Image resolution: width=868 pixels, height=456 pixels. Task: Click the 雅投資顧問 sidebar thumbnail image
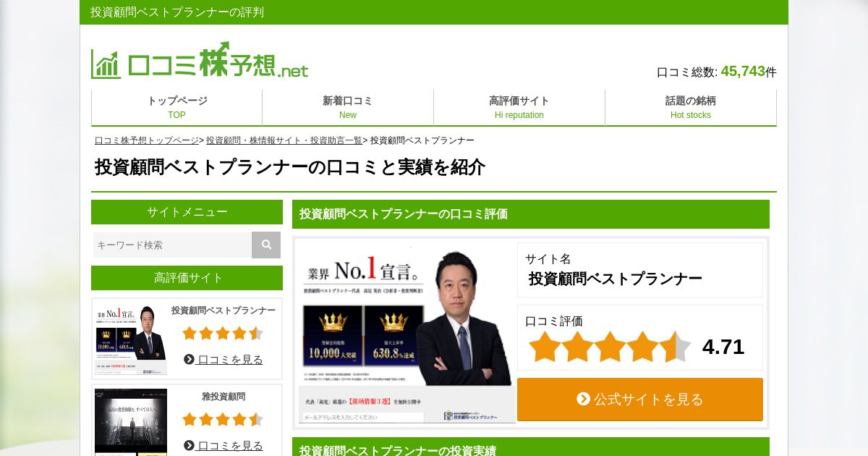pos(131,422)
